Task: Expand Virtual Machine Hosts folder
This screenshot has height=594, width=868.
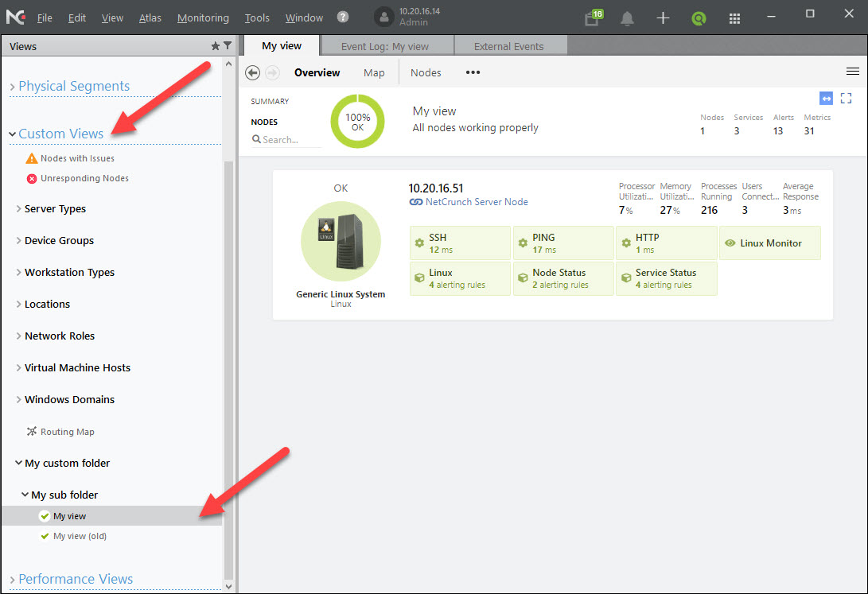Action: point(18,368)
